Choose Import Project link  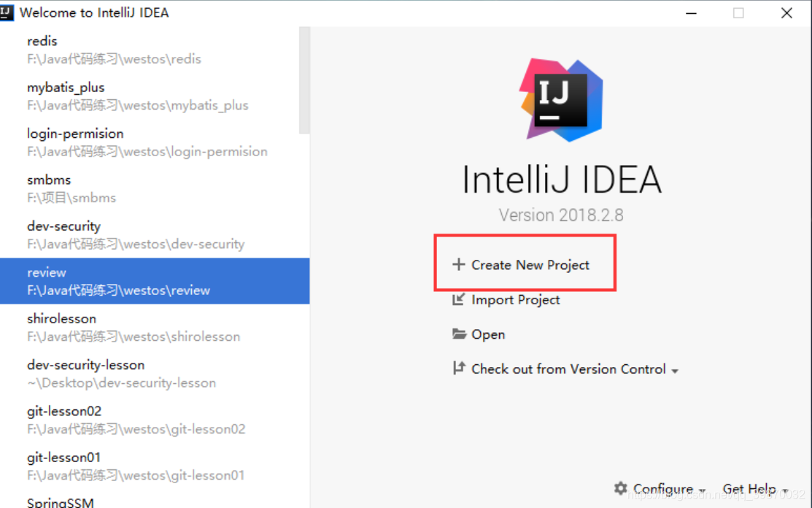[515, 299]
